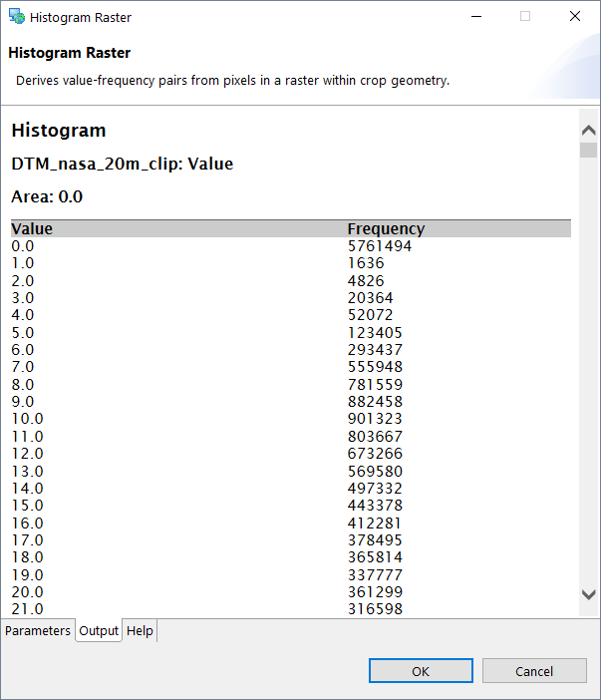Viewport: 601px width, 700px height.
Task: Click the Histogram Raster app icon in title bar
Action: pos(16,17)
